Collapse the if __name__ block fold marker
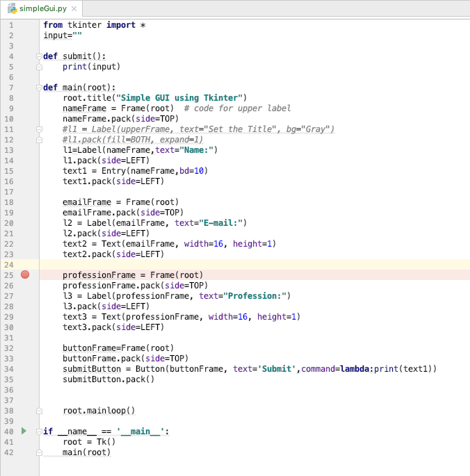Viewport: 470px width, 476px height. (x=39, y=432)
